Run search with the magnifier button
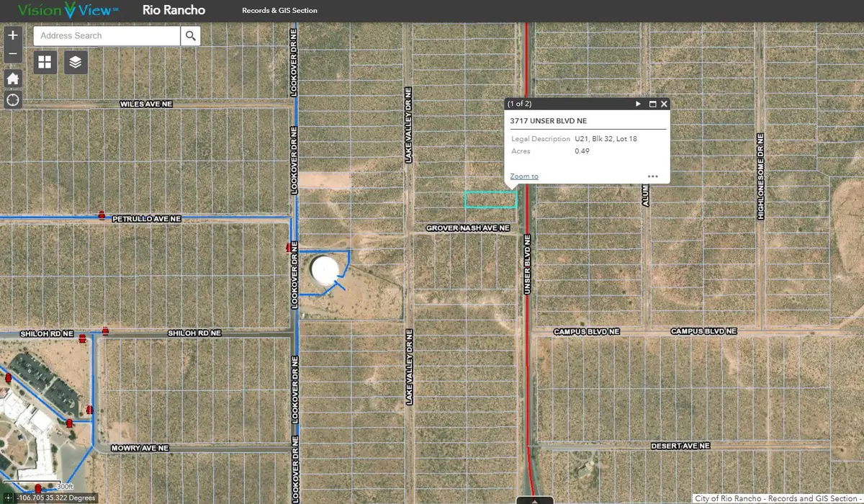The width and height of the screenshot is (864, 504). (x=190, y=35)
